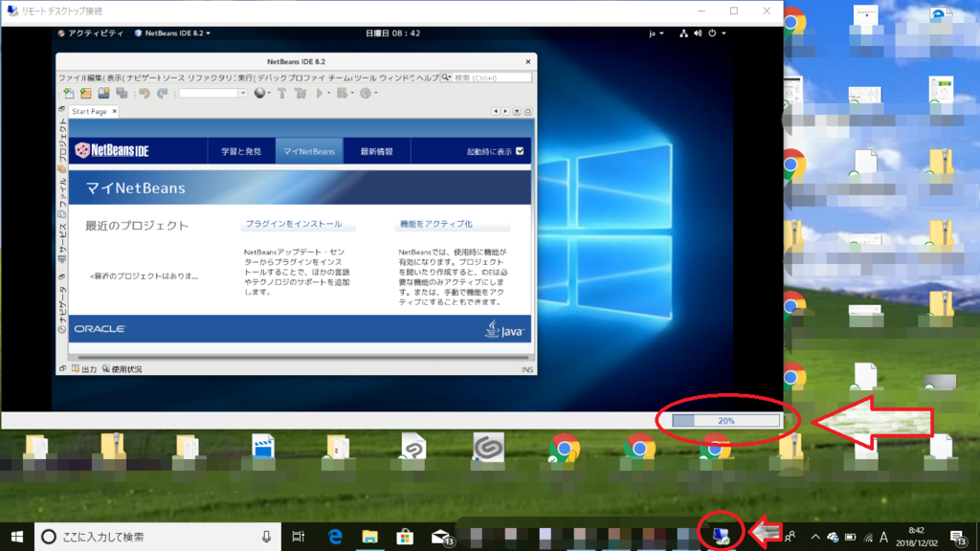Click the Windows Start button
Viewport: 980px width, 551px height.
point(17,537)
